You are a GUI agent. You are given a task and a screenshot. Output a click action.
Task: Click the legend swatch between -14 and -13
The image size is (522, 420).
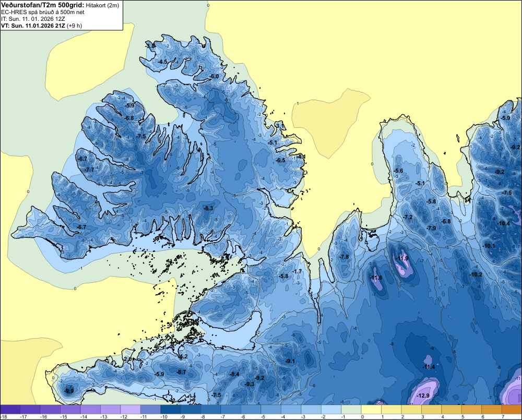tap(90, 409)
